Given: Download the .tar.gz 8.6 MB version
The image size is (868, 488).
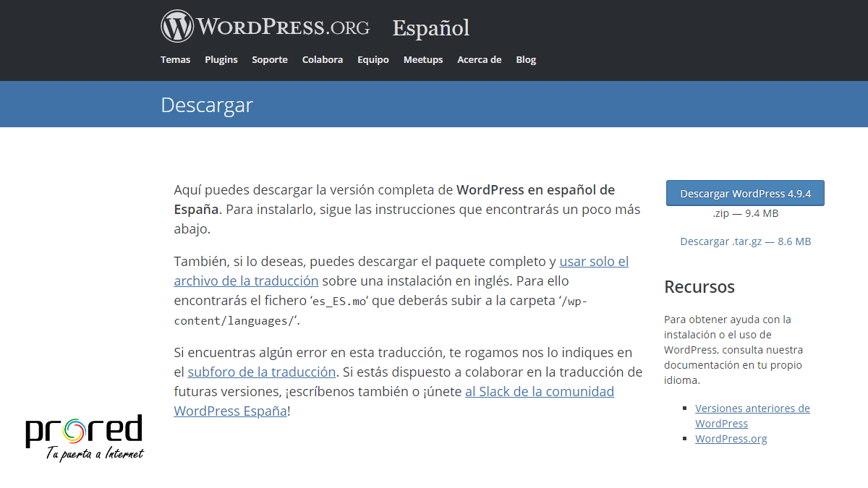Looking at the screenshot, I should (x=745, y=241).
